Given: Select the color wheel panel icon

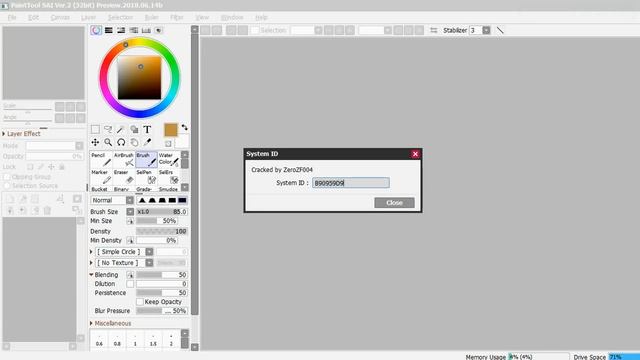Looking at the screenshot, I should [x=96, y=30].
